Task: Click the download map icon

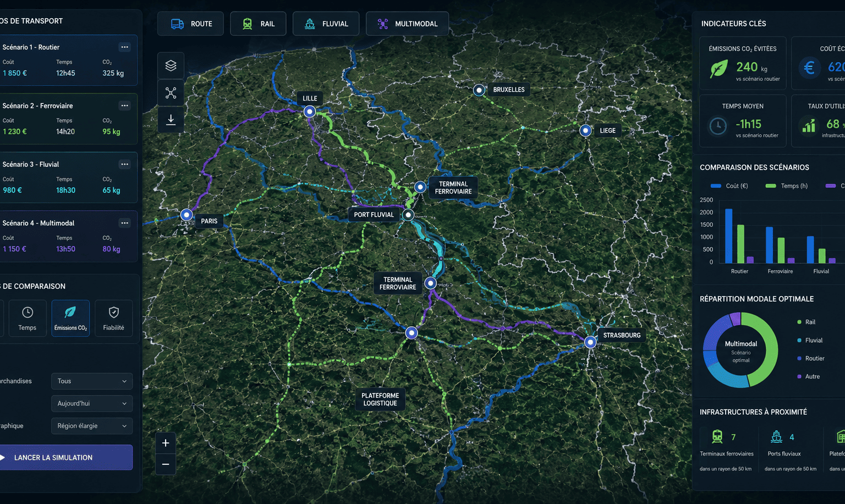Action: (171, 119)
